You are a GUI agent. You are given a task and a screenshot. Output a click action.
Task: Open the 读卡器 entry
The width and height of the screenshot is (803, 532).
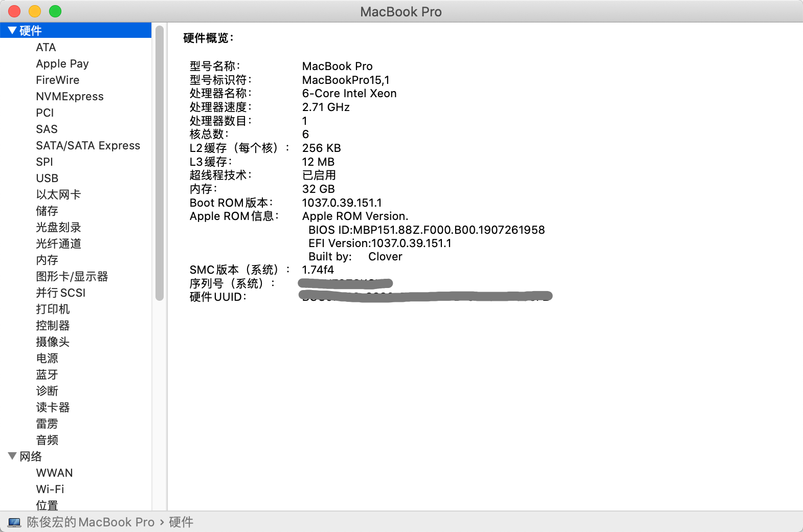pyautogui.click(x=53, y=407)
